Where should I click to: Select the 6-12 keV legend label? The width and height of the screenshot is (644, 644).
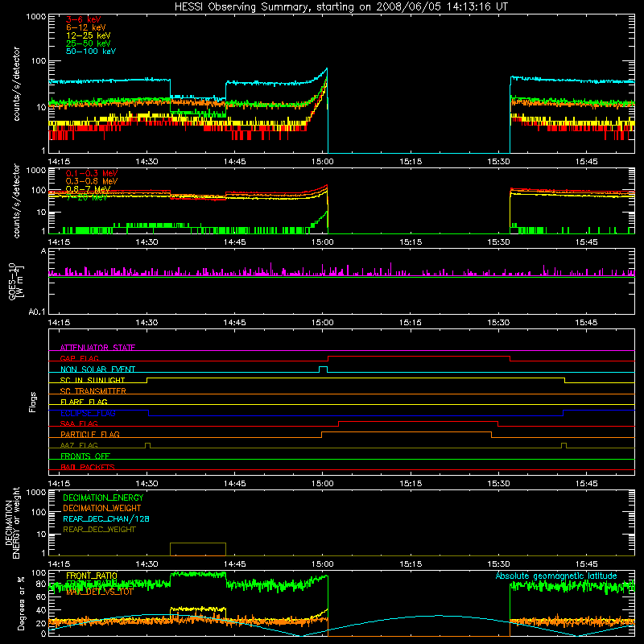86,27
